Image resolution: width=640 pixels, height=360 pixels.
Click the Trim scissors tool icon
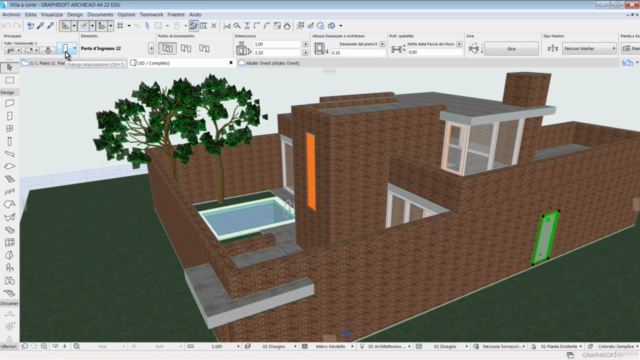pyautogui.click(x=227, y=26)
